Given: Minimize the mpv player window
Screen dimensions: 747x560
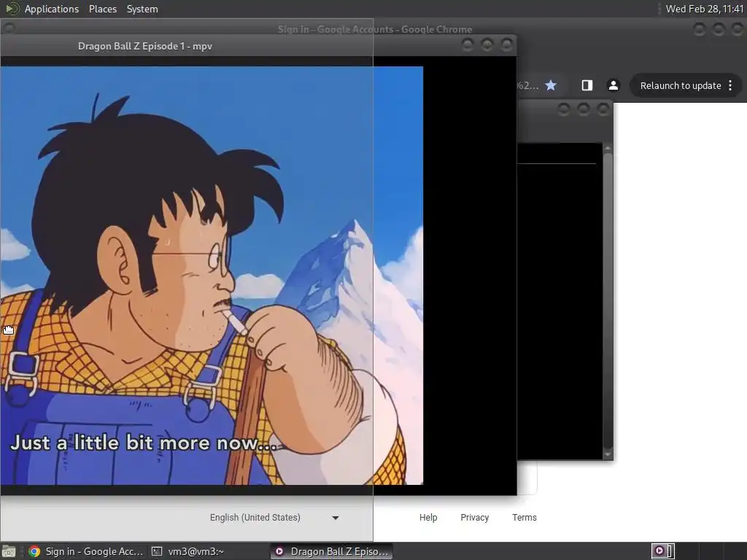Looking at the screenshot, I should coord(468,45).
